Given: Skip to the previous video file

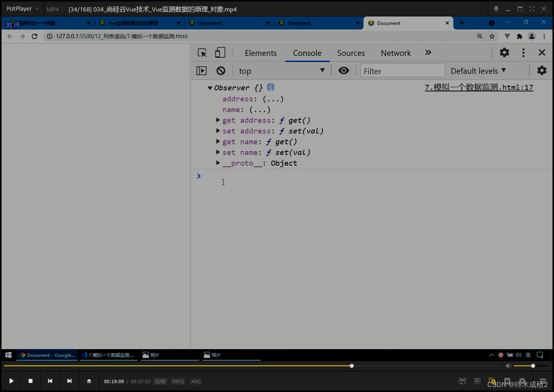Looking at the screenshot, I should [x=50, y=381].
